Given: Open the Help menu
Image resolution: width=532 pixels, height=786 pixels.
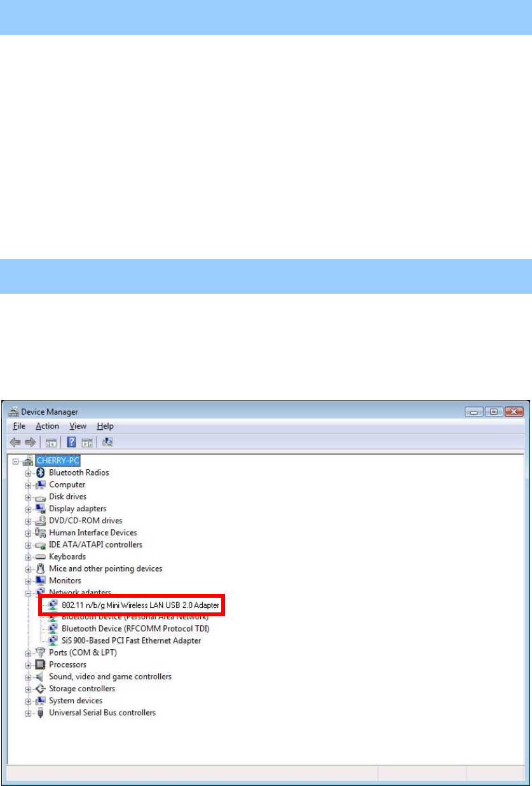Looking at the screenshot, I should [106, 426].
